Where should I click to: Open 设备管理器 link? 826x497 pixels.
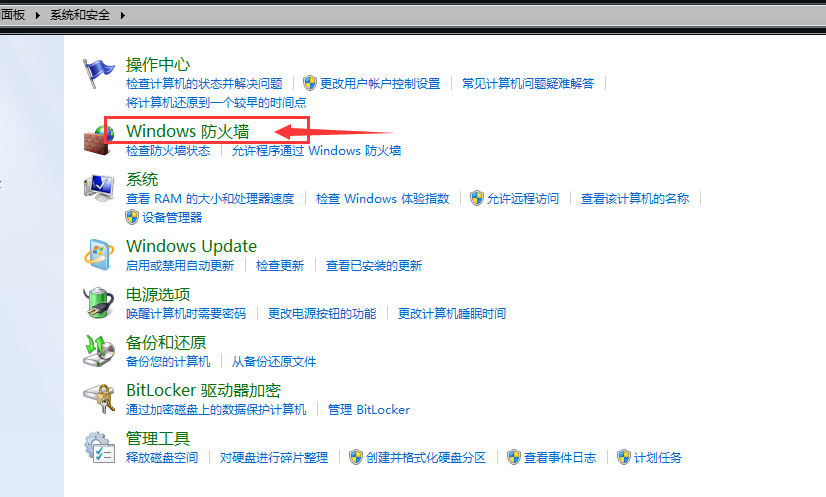click(x=171, y=217)
